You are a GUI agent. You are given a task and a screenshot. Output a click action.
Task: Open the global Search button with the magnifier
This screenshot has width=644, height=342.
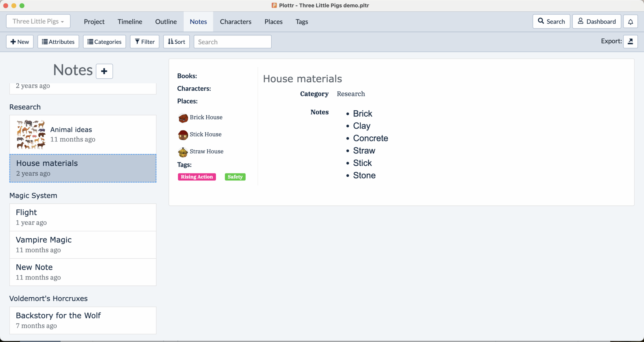551,22
